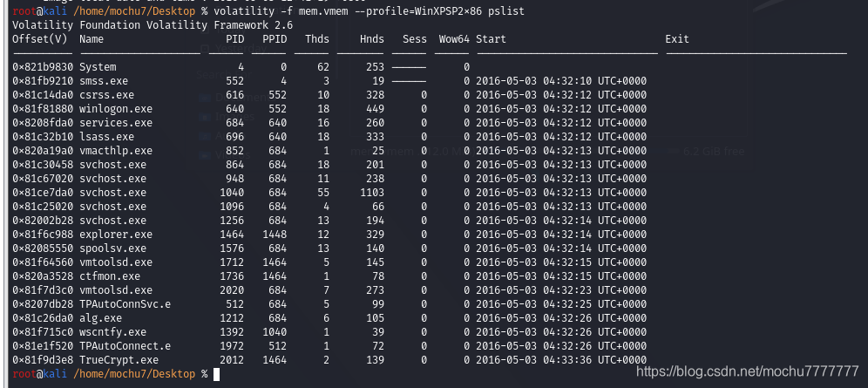This screenshot has width=868, height=388.
Task: Select vmtoolsd.exe in the PID 2020 row
Action: (116, 290)
